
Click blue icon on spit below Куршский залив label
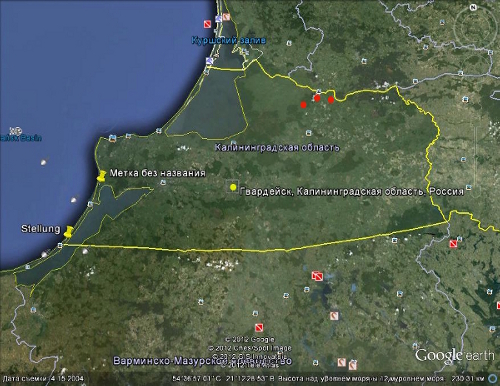coord(210,61)
